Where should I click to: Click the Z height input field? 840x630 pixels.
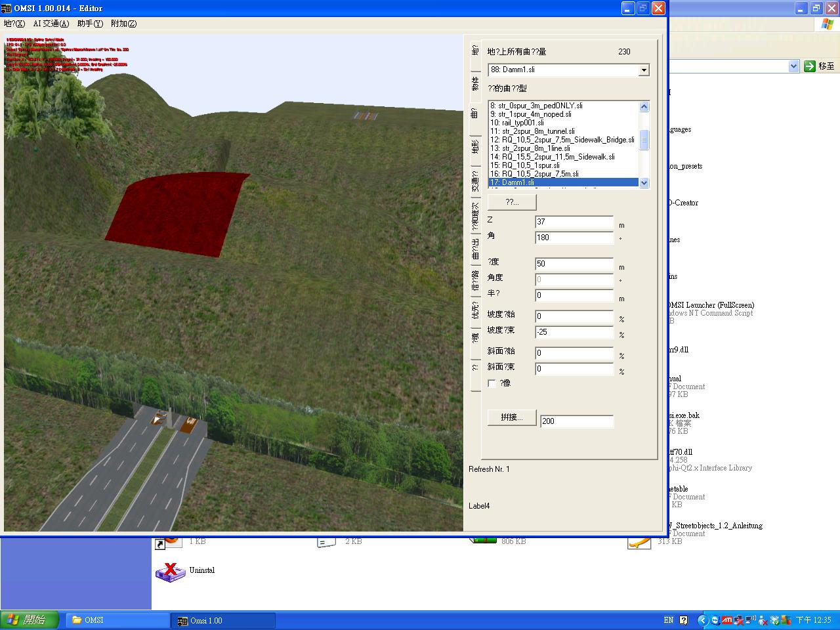point(574,222)
